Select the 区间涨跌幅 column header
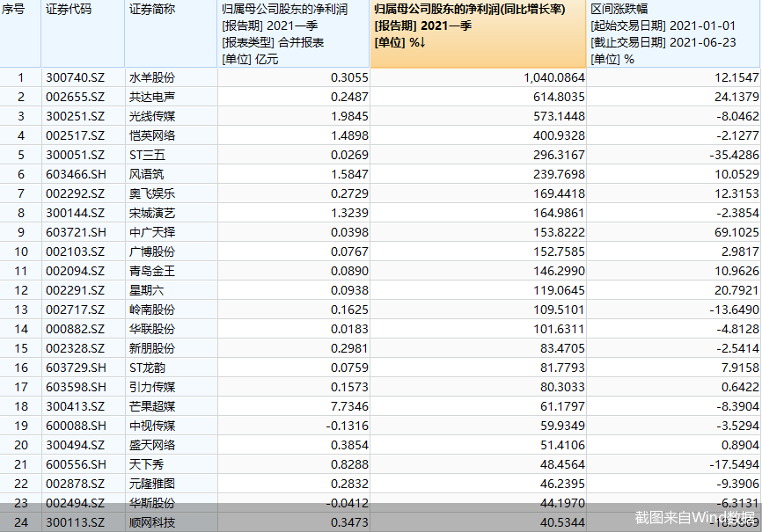 [673, 34]
